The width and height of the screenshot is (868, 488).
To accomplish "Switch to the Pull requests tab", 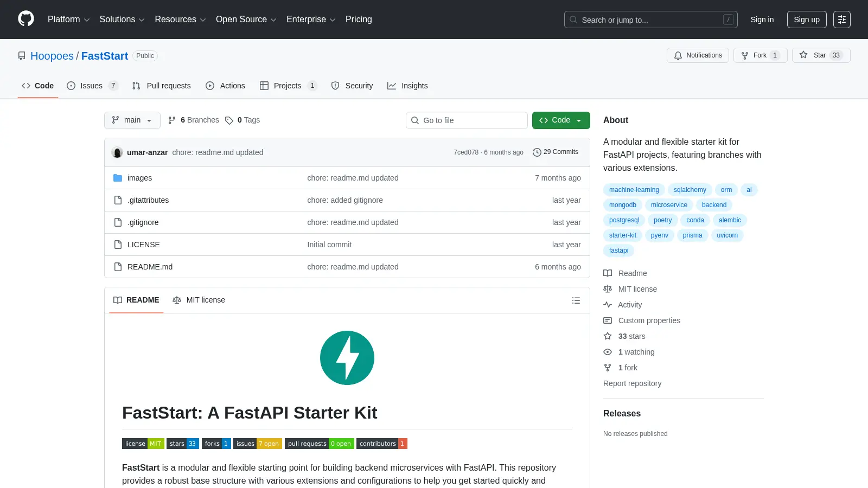I will coord(162,86).
